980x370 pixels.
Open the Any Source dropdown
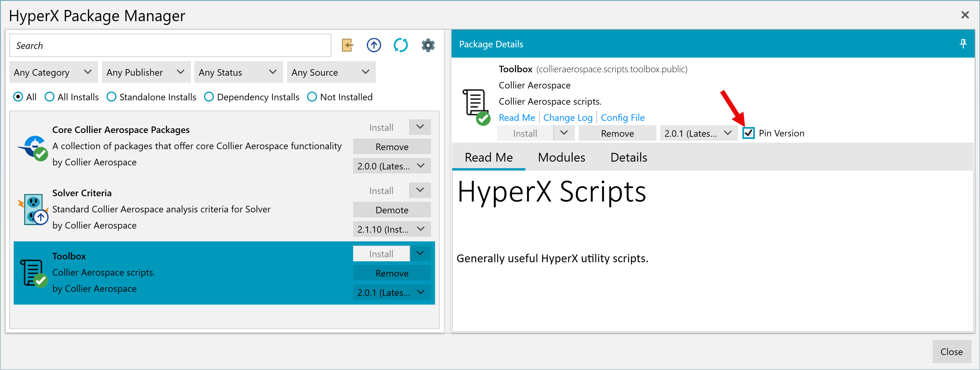331,72
